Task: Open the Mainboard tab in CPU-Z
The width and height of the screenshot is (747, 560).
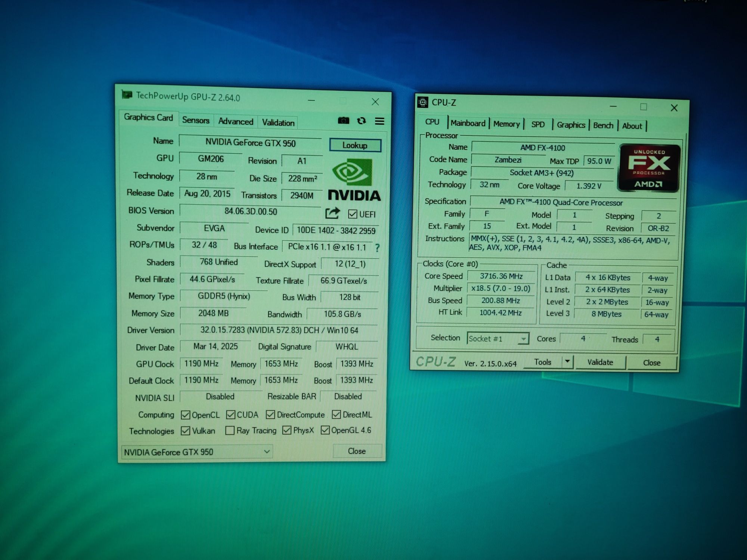Action: coord(468,123)
